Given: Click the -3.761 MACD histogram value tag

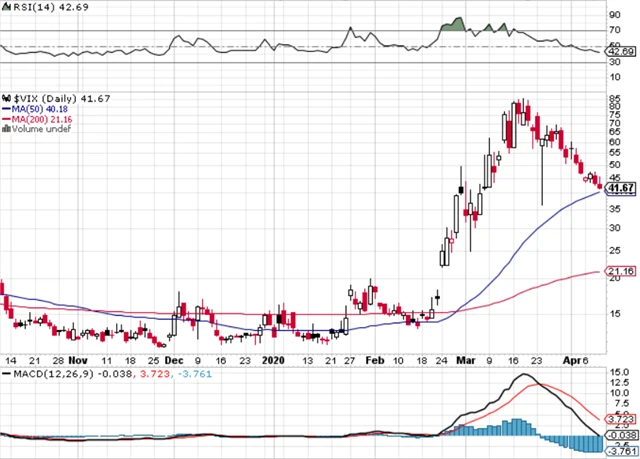Looking at the screenshot, I should click(x=620, y=448).
